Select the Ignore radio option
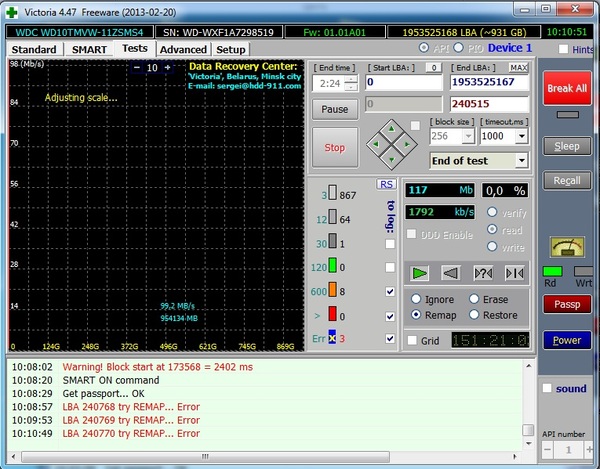Viewport: 600px width, 469px height. point(415,299)
